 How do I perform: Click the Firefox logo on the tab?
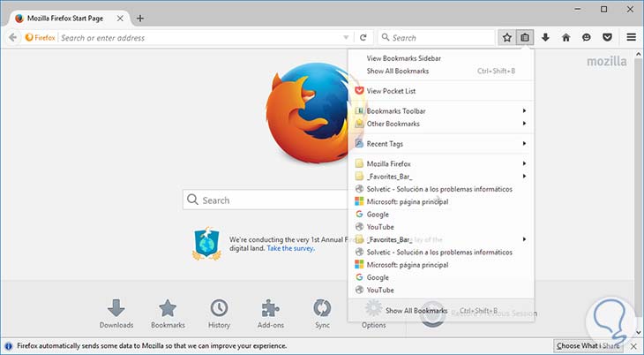[19, 18]
